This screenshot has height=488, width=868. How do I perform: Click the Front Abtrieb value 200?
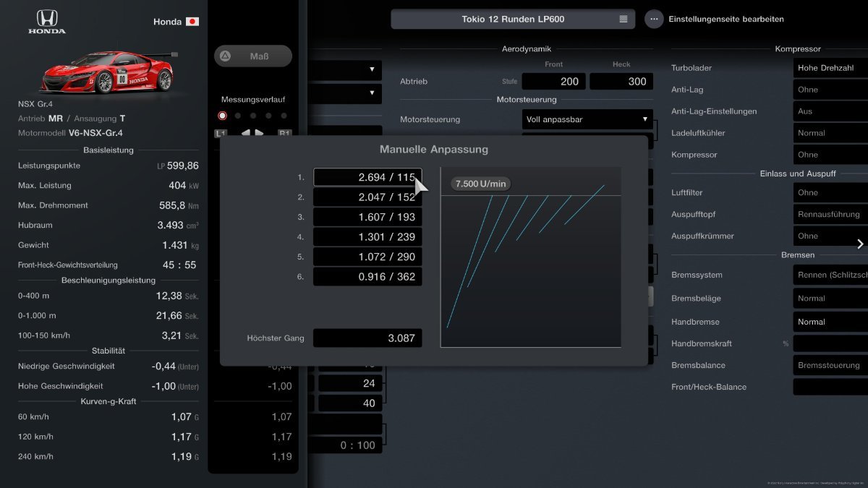[x=554, y=81]
